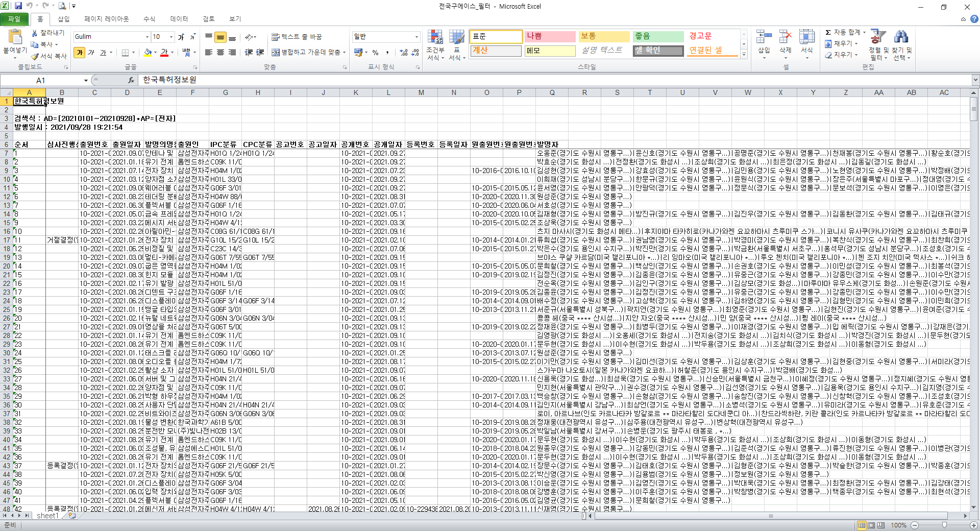The image size is (980, 531).
Task: Open Format as Table 표 서식
Action: [457, 45]
